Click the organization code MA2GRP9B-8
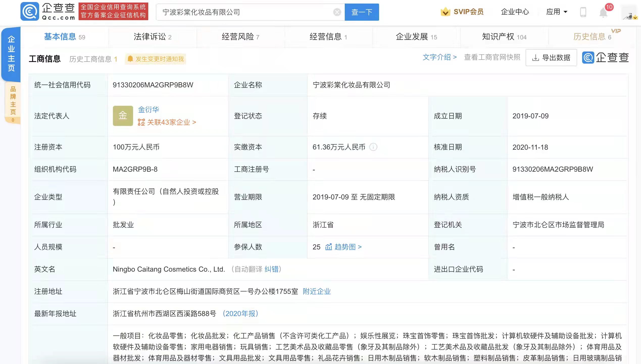This screenshot has height=364, width=641. pyautogui.click(x=135, y=169)
